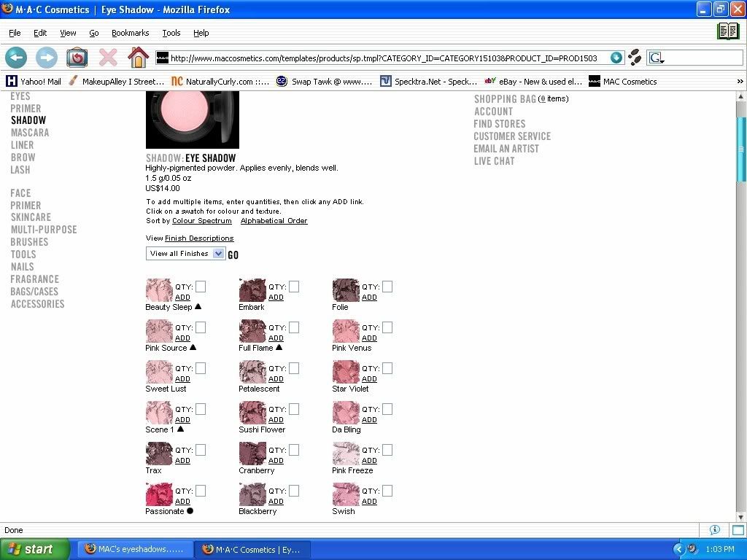747x560 pixels.
Task: Click the Stop loading X icon
Action: pyautogui.click(x=108, y=58)
